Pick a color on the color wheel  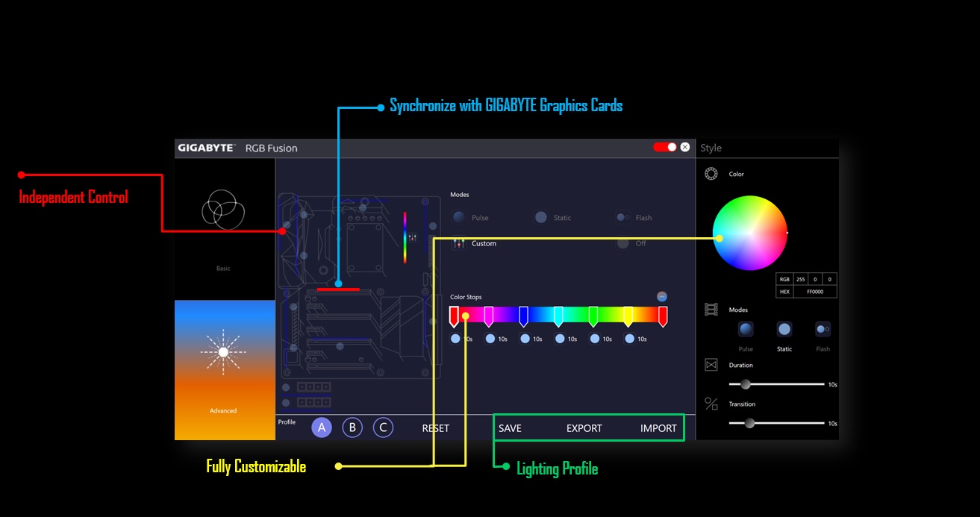(749, 233)
